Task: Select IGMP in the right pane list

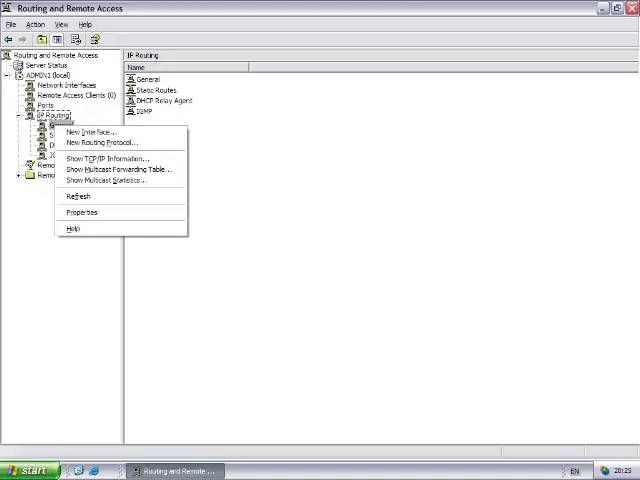Action: pos(144,111)
